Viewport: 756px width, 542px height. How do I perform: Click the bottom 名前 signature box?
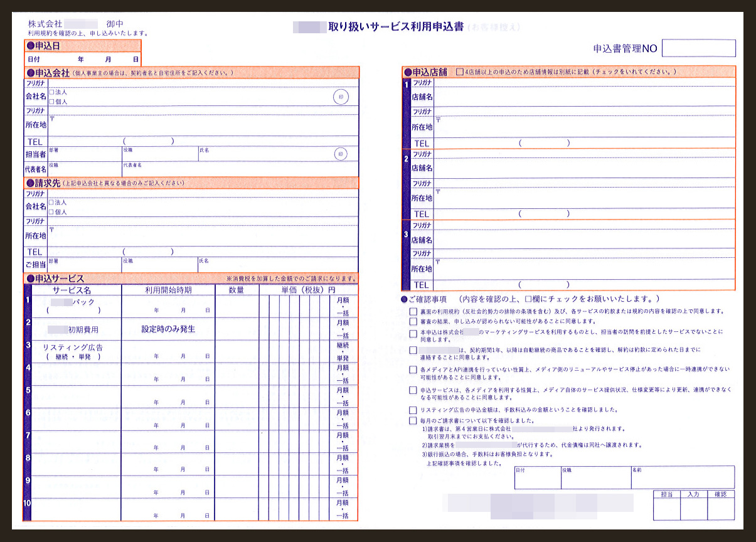(683, 477)
